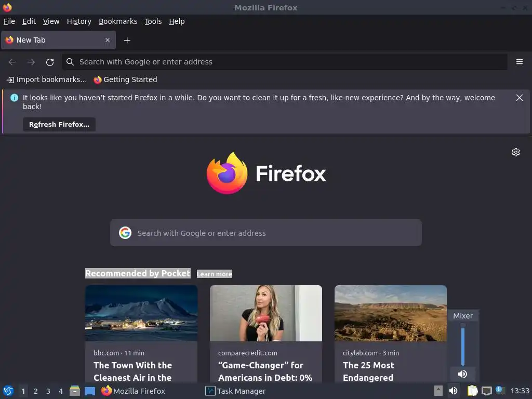Focus the address bar input
Viewport: 532px width, 399px height.
(284, 62)
